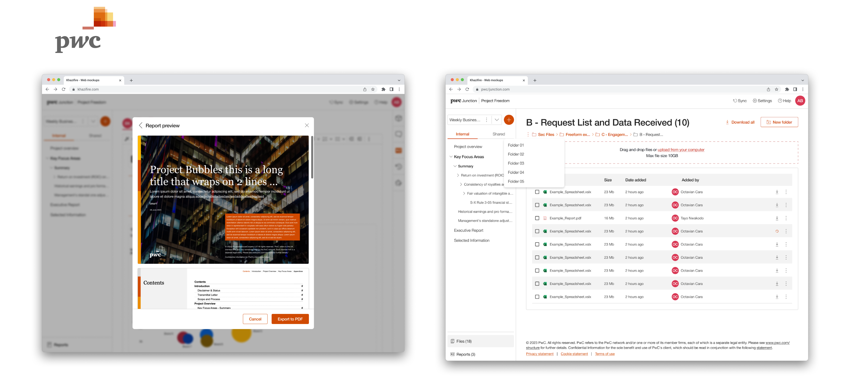Screen dimensions: 868x383
Task: Open Chrome menu in khazifire.com window
Action: pos(399,89)
